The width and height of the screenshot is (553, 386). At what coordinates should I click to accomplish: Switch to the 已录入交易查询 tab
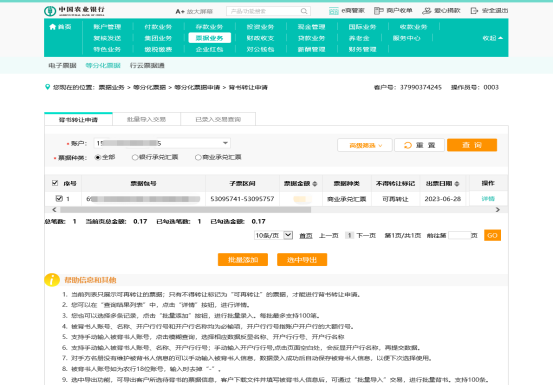click(218, 119)
